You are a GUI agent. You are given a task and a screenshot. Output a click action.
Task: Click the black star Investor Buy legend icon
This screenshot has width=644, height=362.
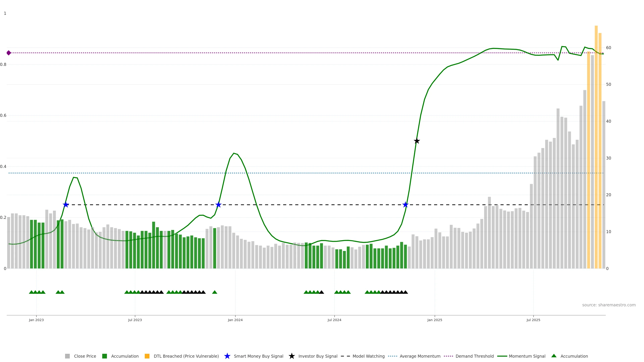[x=291, y=356]
